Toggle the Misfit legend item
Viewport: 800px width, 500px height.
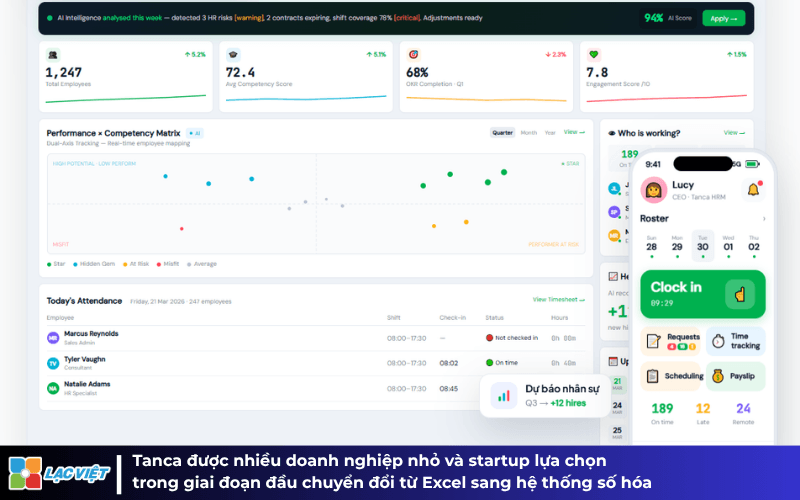pos(168,264)
